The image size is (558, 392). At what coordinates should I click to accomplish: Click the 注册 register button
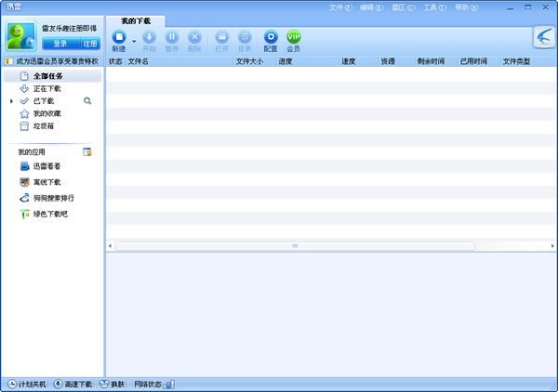[x=89, y=43]
